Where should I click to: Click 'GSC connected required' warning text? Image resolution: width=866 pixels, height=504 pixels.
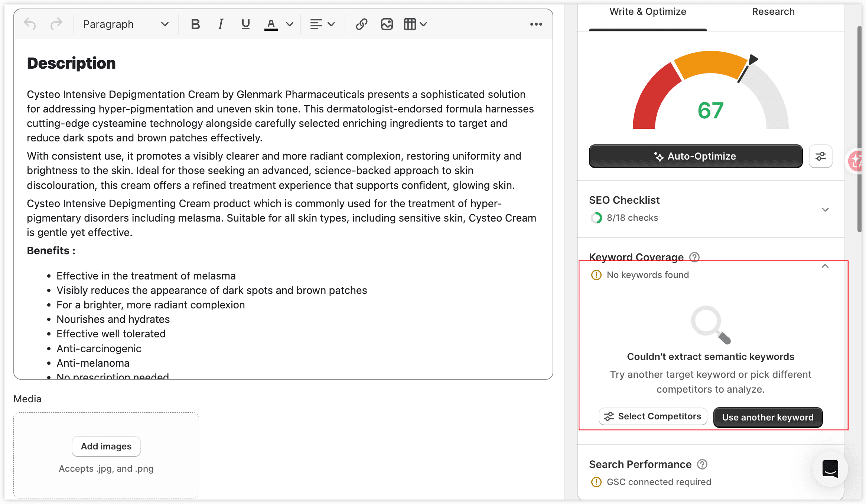tap(659, 482)
